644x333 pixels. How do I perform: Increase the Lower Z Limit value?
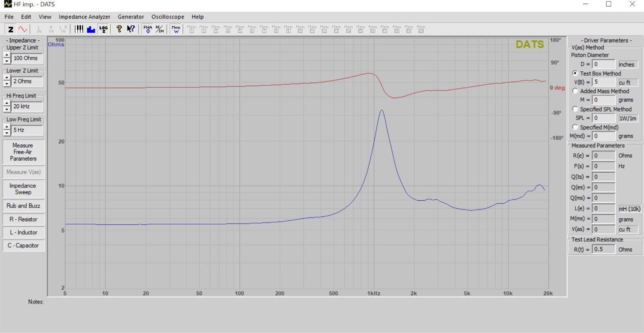[7, 78]
